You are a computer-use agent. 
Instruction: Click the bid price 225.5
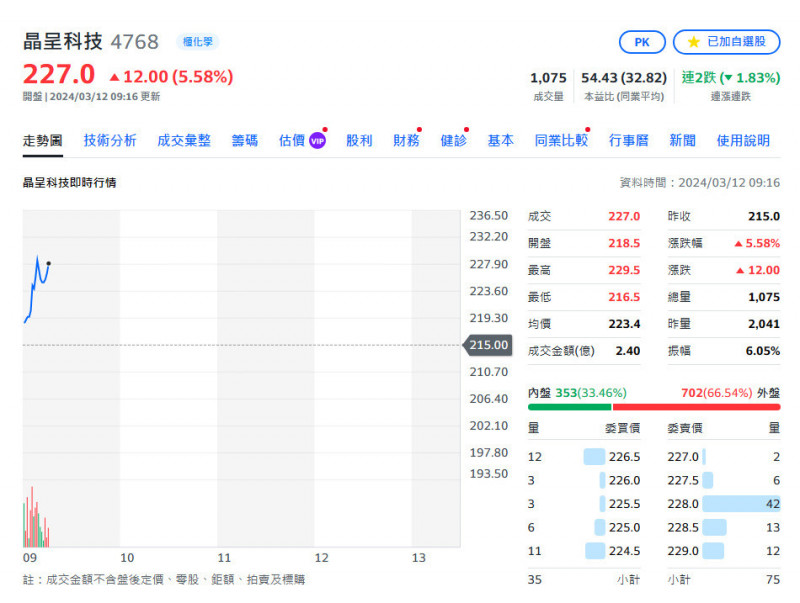(624, 504)
